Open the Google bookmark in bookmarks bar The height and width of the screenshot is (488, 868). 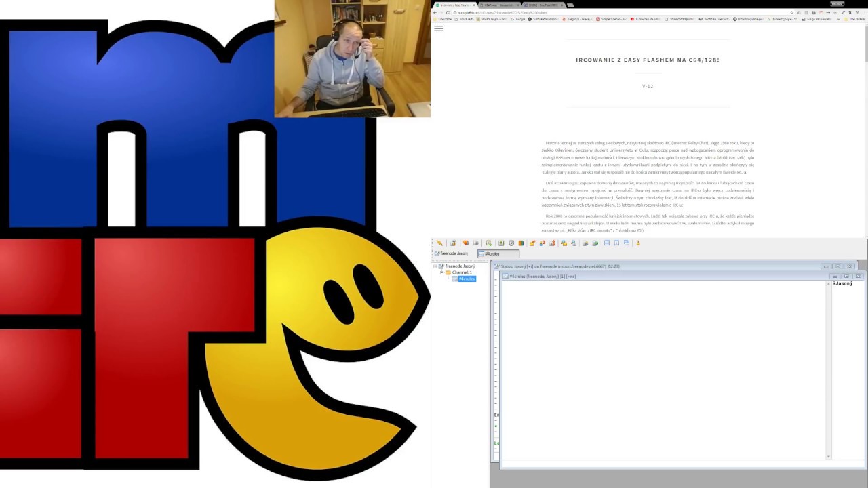click(x=517, y=19)
